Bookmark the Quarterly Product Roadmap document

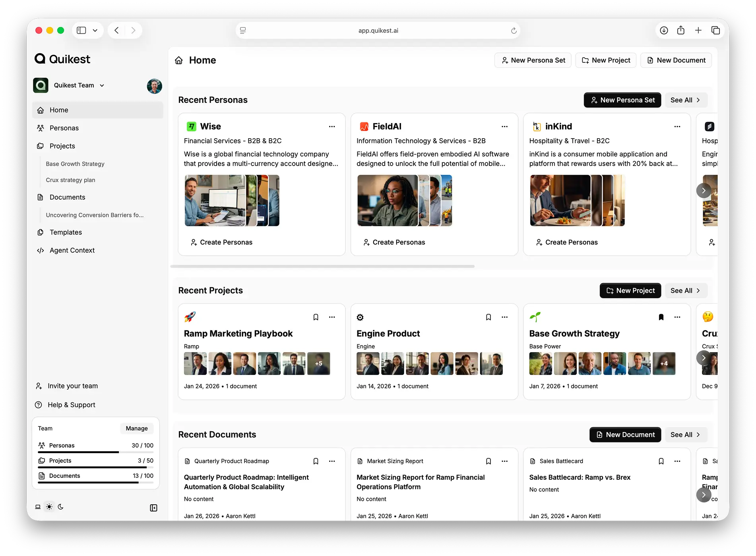[316, 461]
